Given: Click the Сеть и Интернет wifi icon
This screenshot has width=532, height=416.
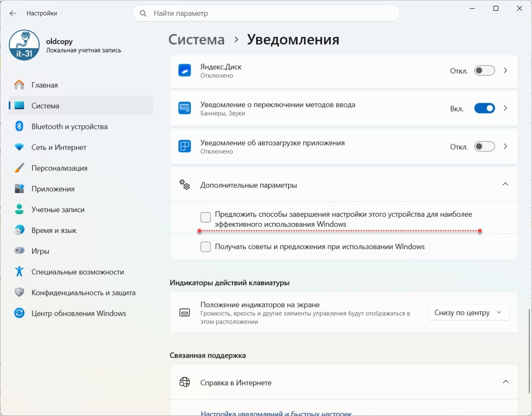Looking at the screenshot, I should coord(19,147).
